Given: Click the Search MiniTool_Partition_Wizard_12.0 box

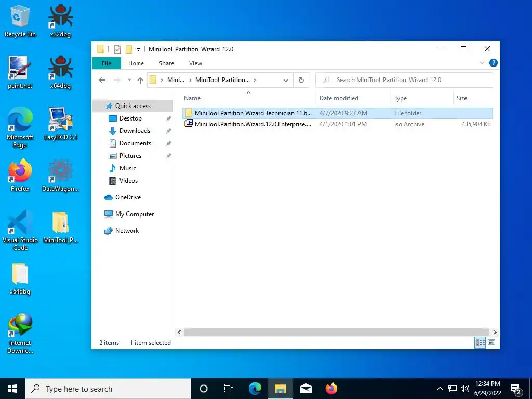Looking at the screenshot, I should click(x=404, y=80).
